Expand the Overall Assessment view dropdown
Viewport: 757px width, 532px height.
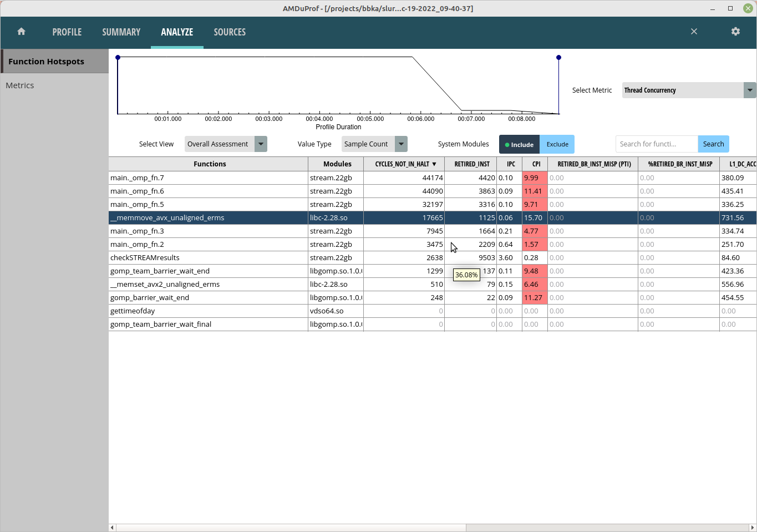[x=261, y=144]
